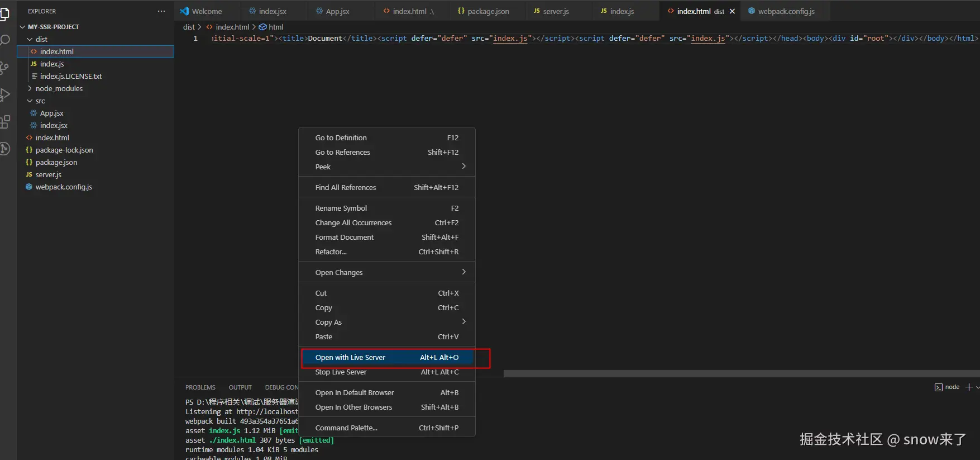The width and height of the screenshot is (980, 460).
Task: Open the Open Changes submenu arrow
Action: coord(463,272)
